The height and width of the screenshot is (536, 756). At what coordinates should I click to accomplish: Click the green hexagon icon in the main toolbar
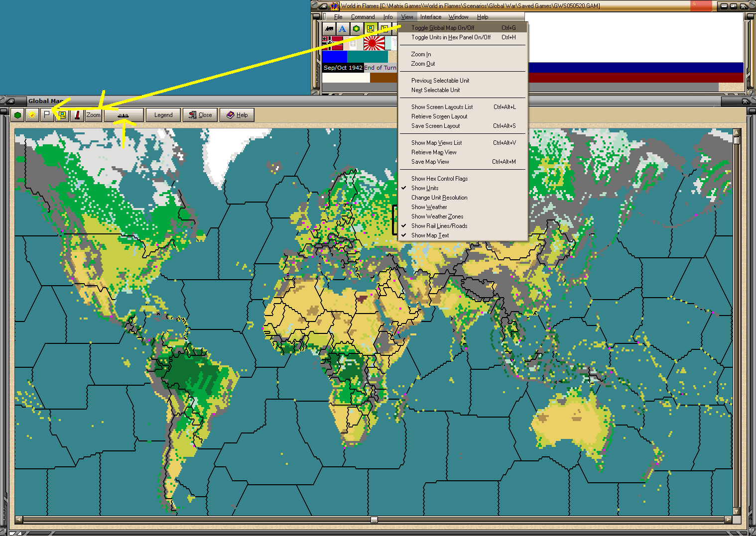click(x=357, y=28)
